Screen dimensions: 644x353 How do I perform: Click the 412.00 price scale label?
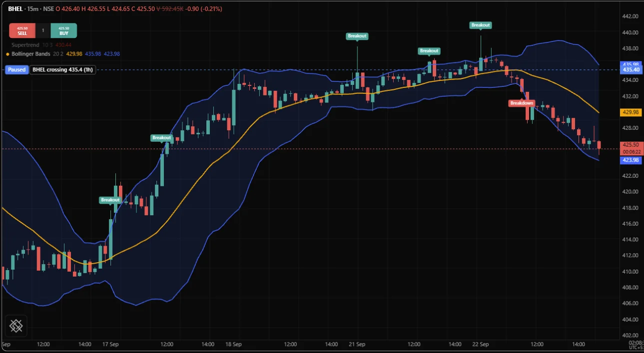click(x=631, y=256)
